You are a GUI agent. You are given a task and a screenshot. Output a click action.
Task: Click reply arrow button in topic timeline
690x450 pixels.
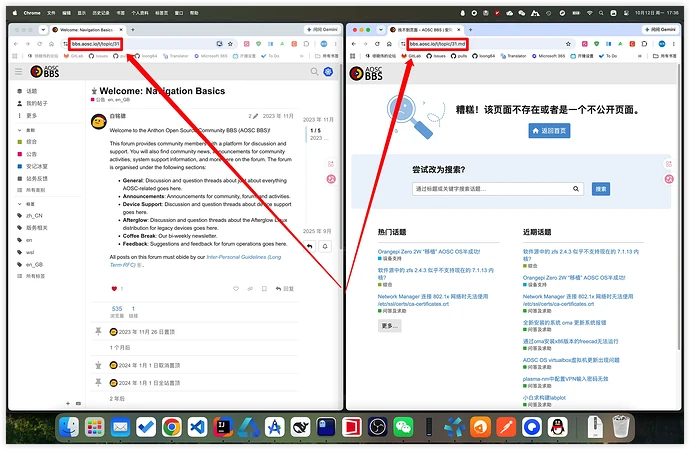click(x=310, y=246)
